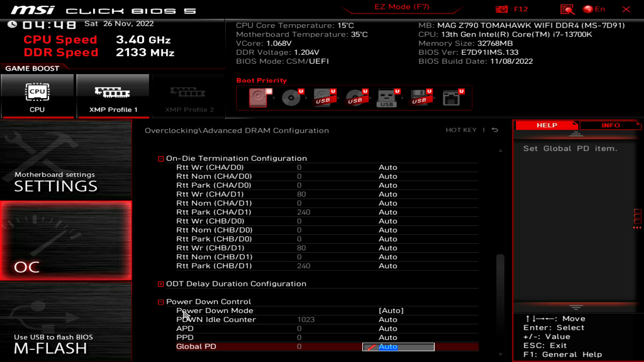Click the clock icon next to time
Screen dimensions: 644x362
(x=12, y=24)
